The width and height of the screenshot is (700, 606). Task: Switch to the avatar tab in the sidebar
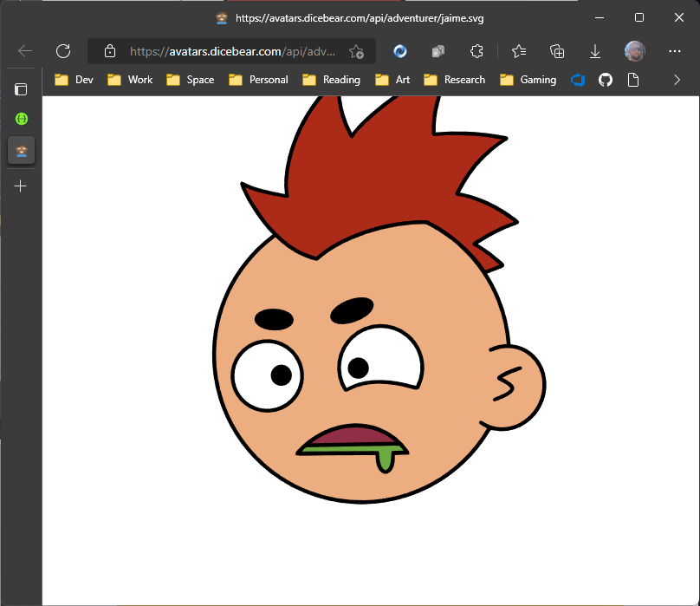pyautogui.click(x=21, y=150)
